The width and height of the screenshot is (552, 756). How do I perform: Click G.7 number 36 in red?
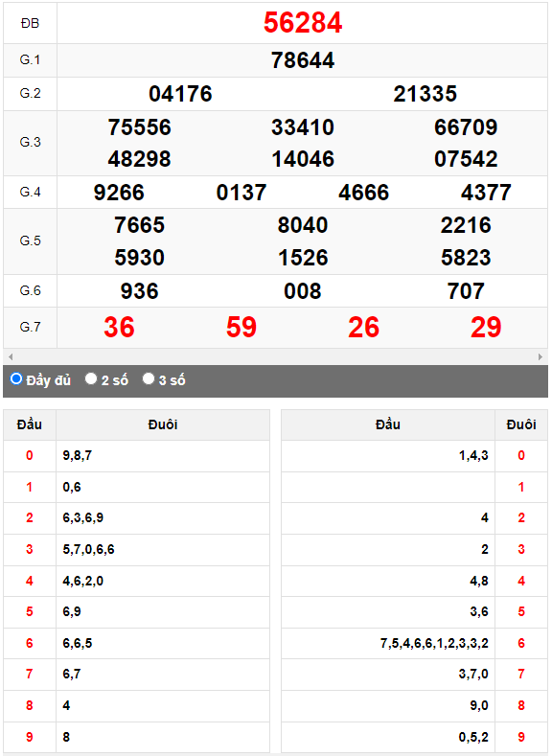tap(119, 328)
